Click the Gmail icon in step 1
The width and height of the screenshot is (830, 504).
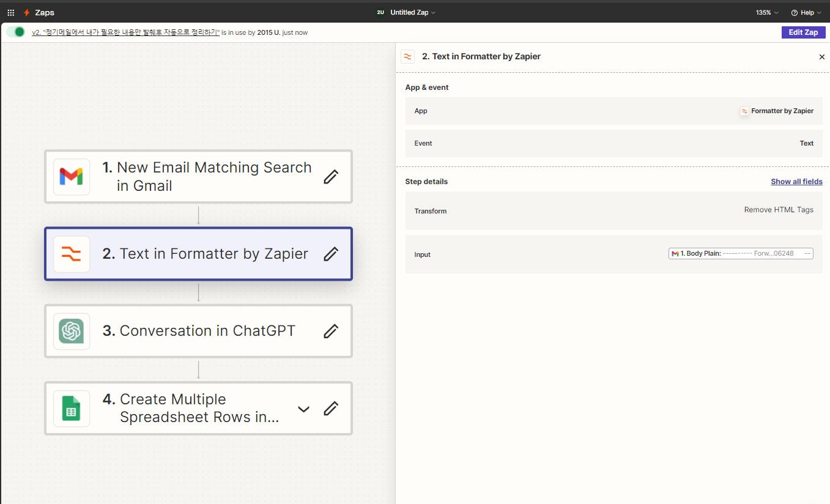pyautogui.click(x=72, y=177)
